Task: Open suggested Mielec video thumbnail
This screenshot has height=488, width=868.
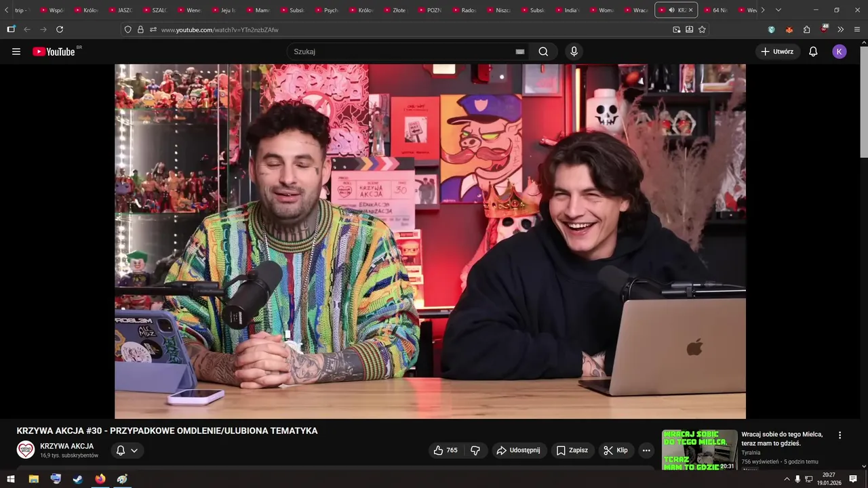Action: pos(699,449)
